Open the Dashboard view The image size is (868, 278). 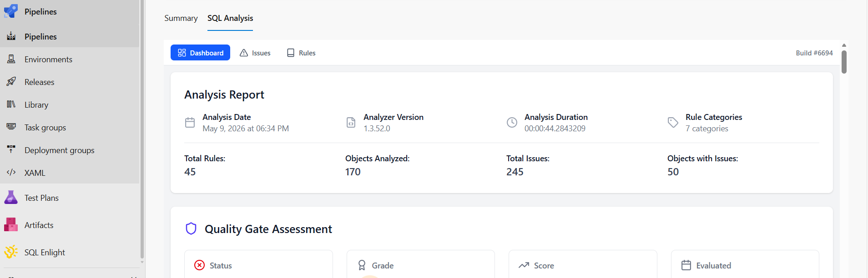[x=200, y=53]
